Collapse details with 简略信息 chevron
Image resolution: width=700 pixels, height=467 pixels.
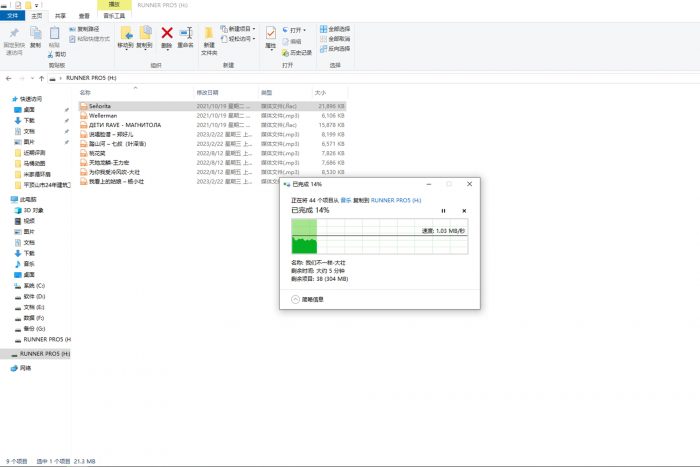click(x=295, y=299)
